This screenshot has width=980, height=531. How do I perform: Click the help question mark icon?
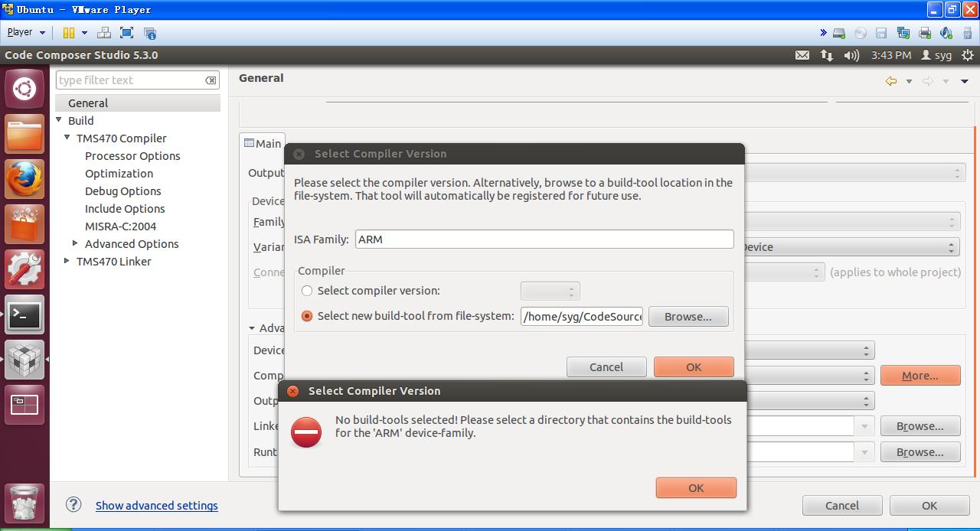73,504
